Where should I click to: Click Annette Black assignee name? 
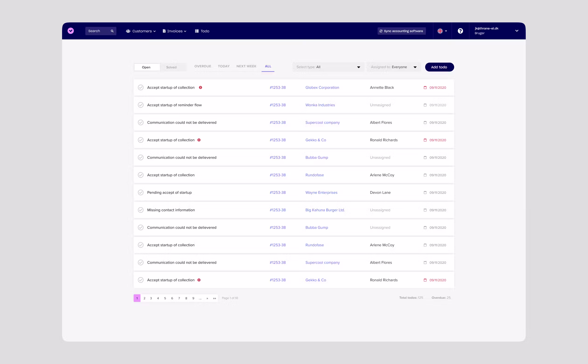[382, 88]
